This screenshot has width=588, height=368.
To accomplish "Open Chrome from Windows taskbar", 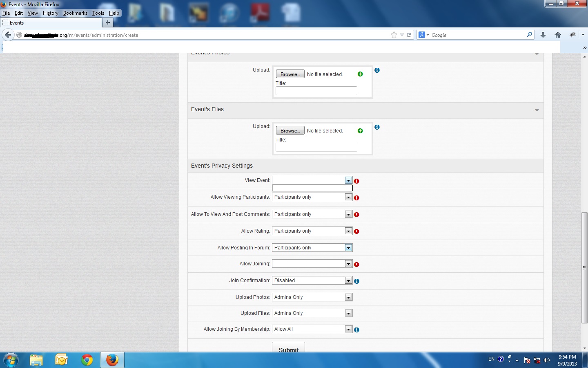I will [87, 360].
